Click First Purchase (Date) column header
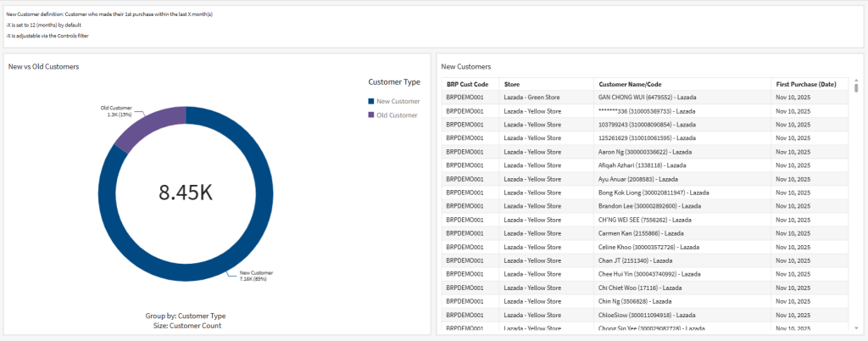Viewport: 868px width, 341px height. click(x=805, y=84)
